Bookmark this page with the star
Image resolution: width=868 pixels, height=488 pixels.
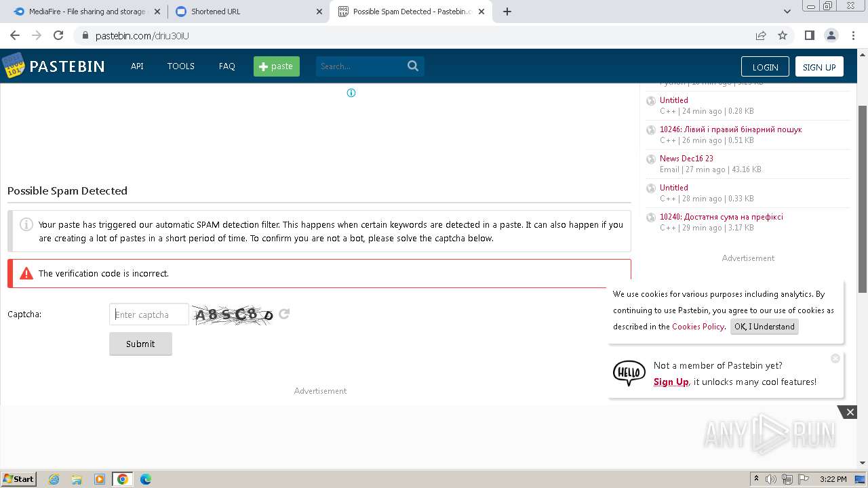pyautogui.click(x=783, y=35)
